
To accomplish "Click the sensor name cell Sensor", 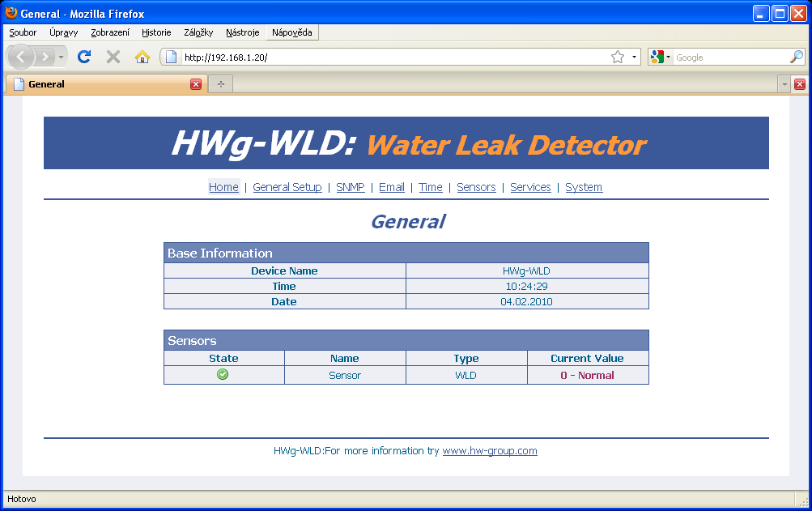I will [345, 375].
